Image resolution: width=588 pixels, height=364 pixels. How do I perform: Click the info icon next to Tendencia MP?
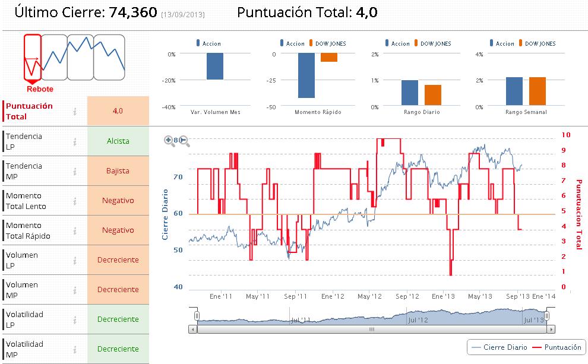(x=75, y=172)
